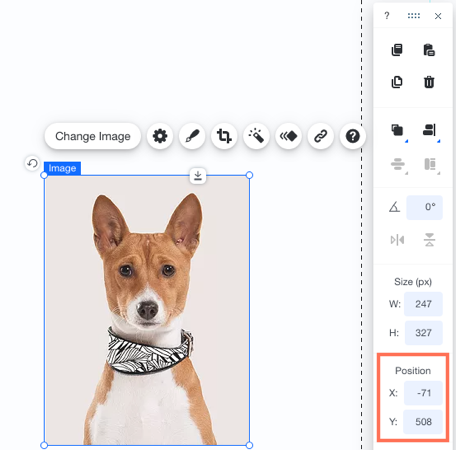Click the Y position input field
The width and height of the screenshot is (456, 450).
(x=423, y=422)
